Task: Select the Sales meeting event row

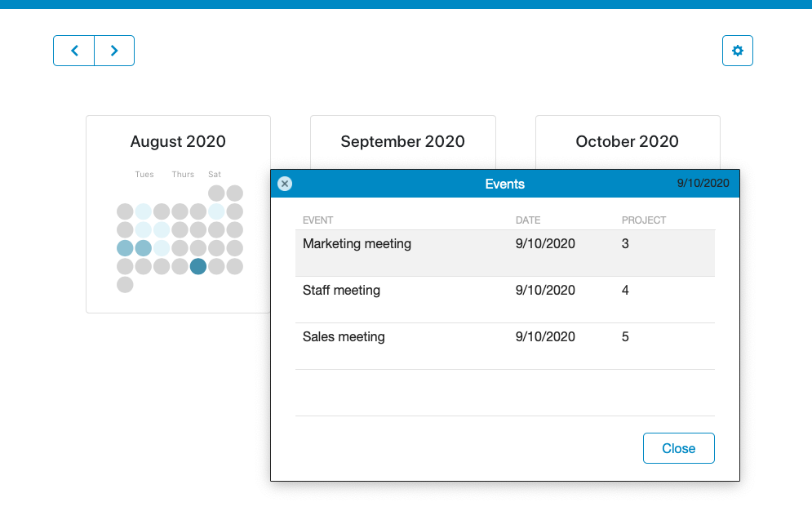Action: coord(505,347)
